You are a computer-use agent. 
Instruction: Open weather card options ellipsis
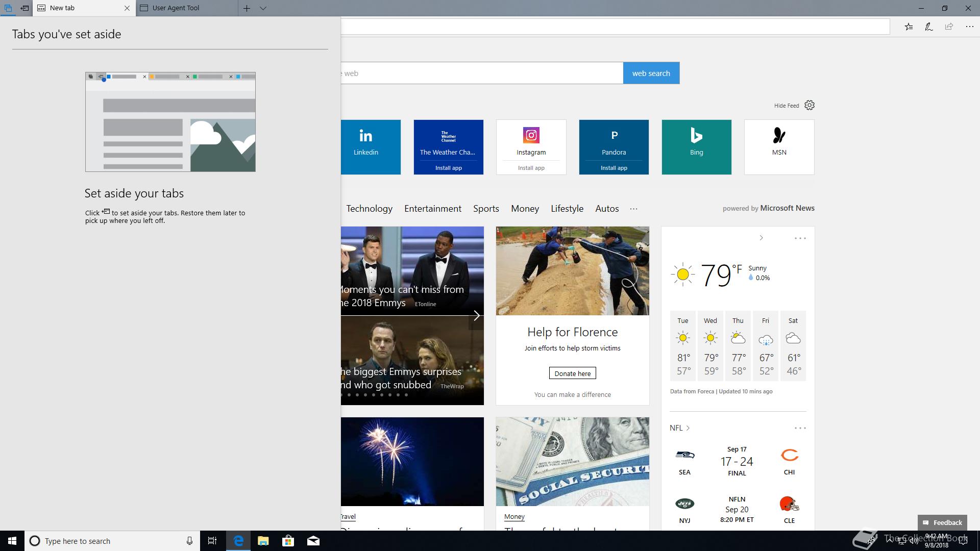(800, 238)
